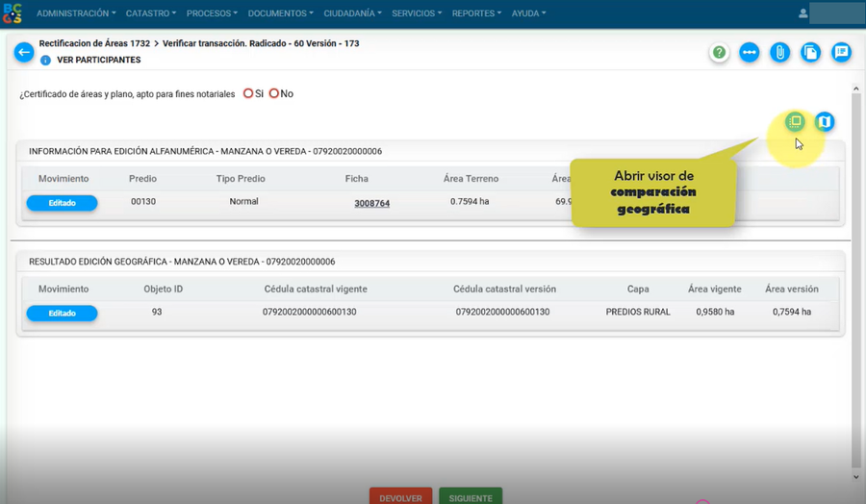The height and width of the screenshot is (504, 866).
Task: Click the blue map viewer icon
Action: click(x=824, y=121)
